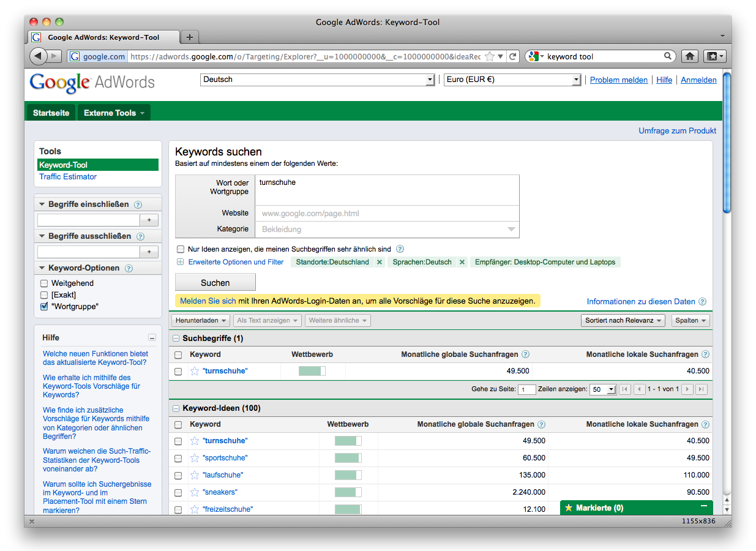Open the Kategorie Bekleidung dropdown

pos(387,230)
